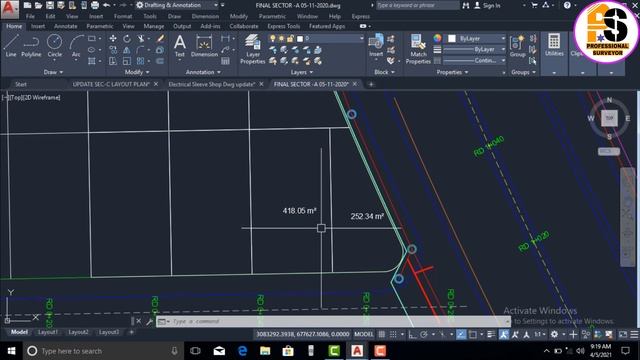
Task: Select the Trim scissors tool
Action: (141, 38)
